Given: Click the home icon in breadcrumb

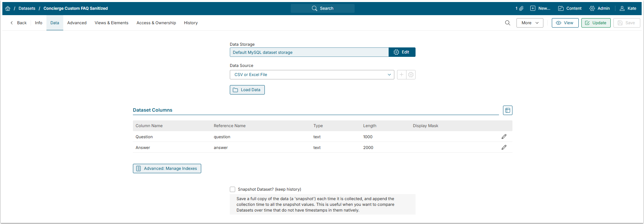Looking at the screenshot, I should tap(8, 8).
